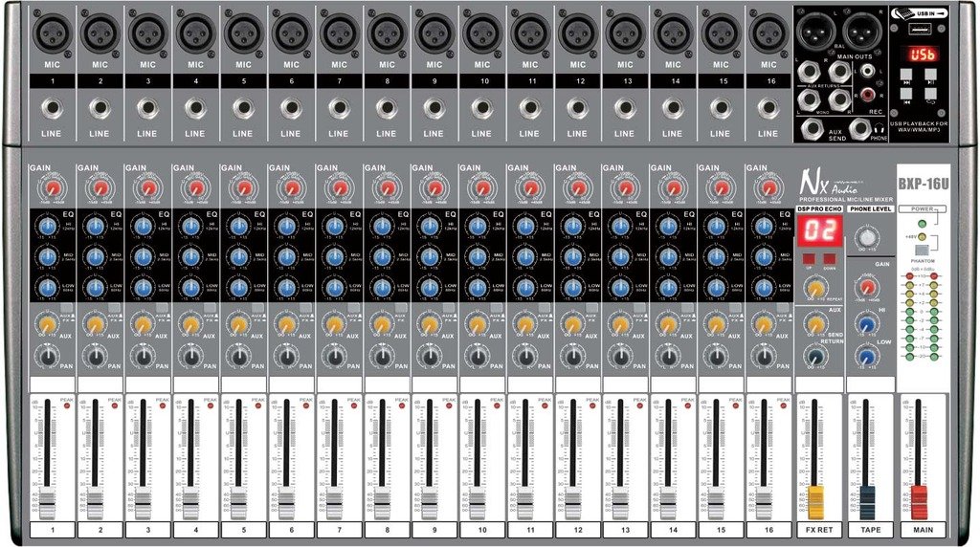Click the channel 2 HI EQ knob
Image resolution: width=980 pixels, height=547 pixels.
95,227
